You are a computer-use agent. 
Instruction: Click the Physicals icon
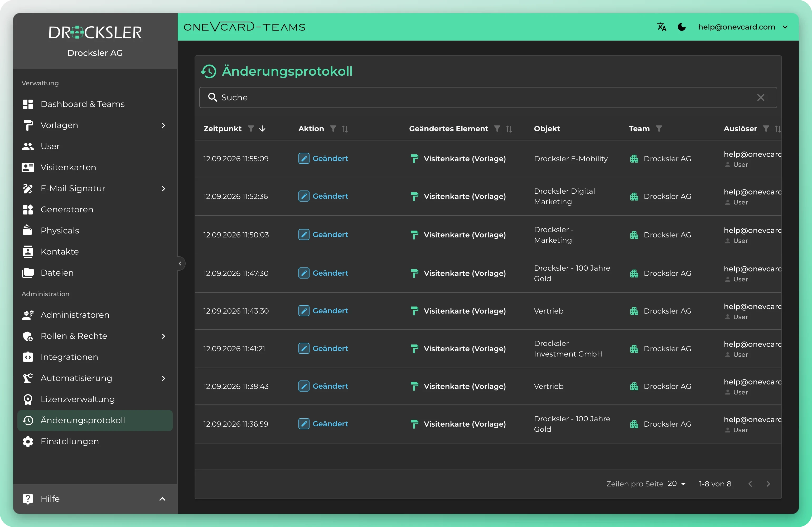tap(28, 230)
